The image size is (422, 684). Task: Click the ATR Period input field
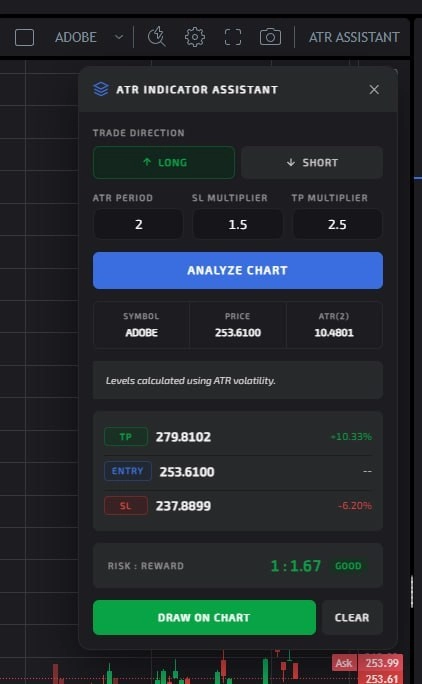[138, 224]
